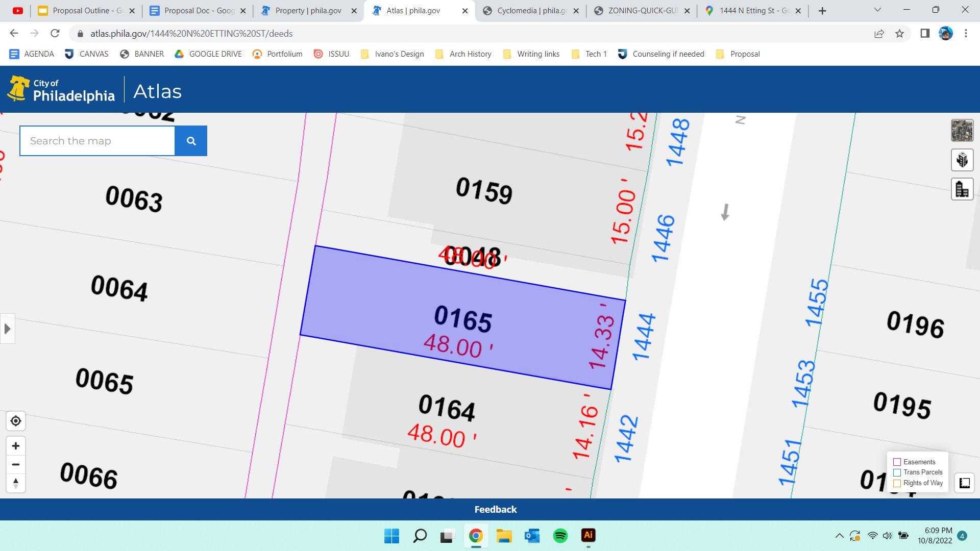This screenshot has width=980, height=551.
Task: Click the map search magnifier button
Action: tap(191, 141)
